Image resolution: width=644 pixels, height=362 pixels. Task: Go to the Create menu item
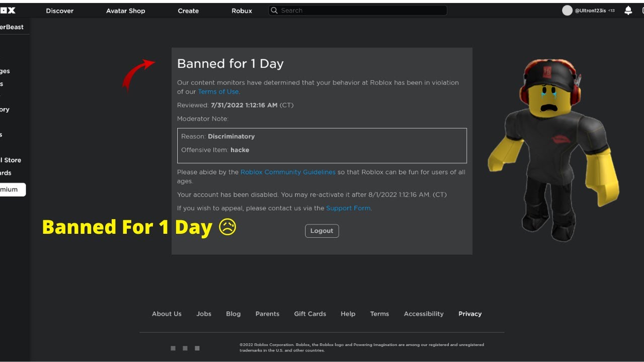[188, 11]
